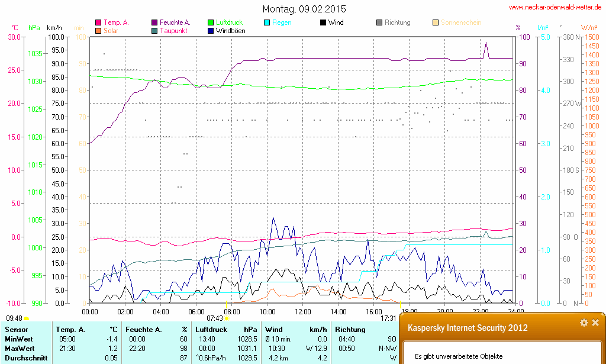The height and width of the screenshot is (364, 606).
Task: Click the Sonnenschein legend swatch
Action: 436,22
